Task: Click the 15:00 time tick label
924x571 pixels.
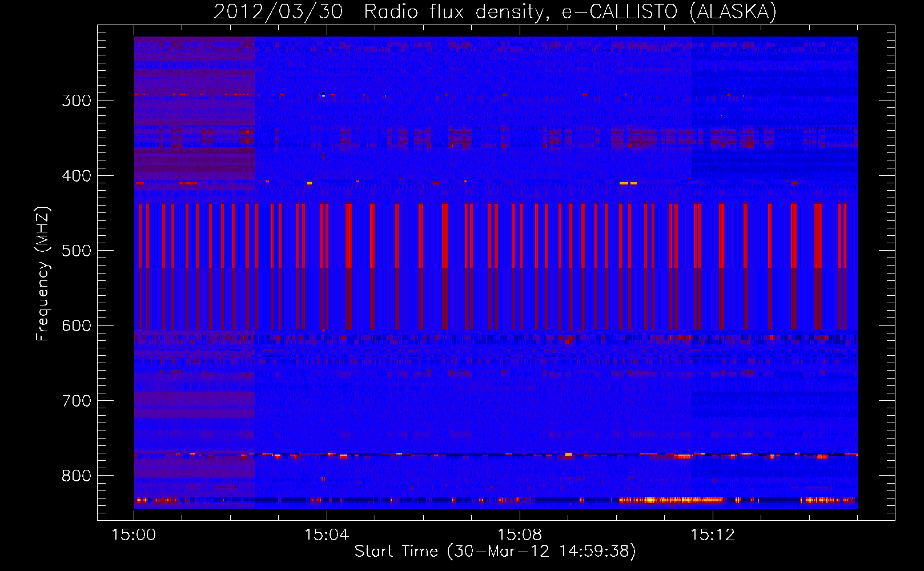Action: (x=134, y=535)
